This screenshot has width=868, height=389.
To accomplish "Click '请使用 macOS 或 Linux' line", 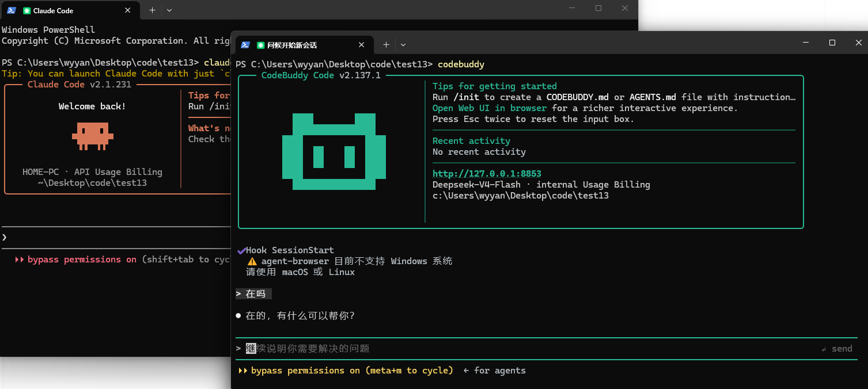I will [x=300, y=272].
